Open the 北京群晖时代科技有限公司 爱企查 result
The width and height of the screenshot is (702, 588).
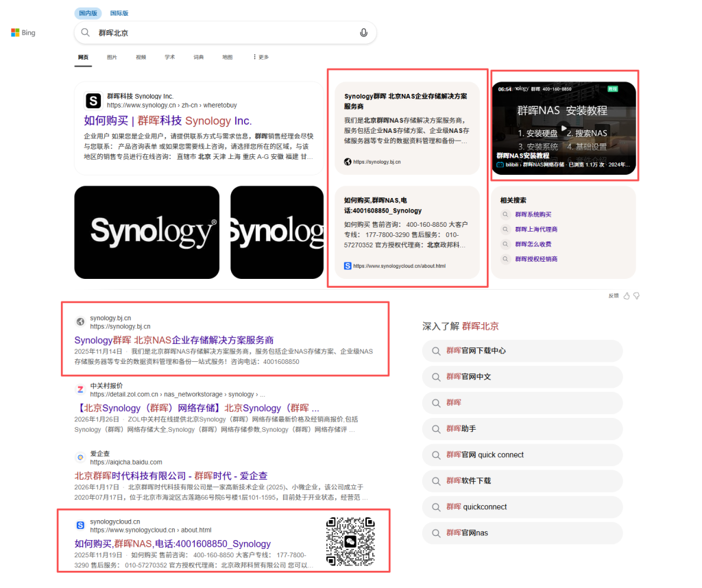pyautogui.click(x=171, y=476)
